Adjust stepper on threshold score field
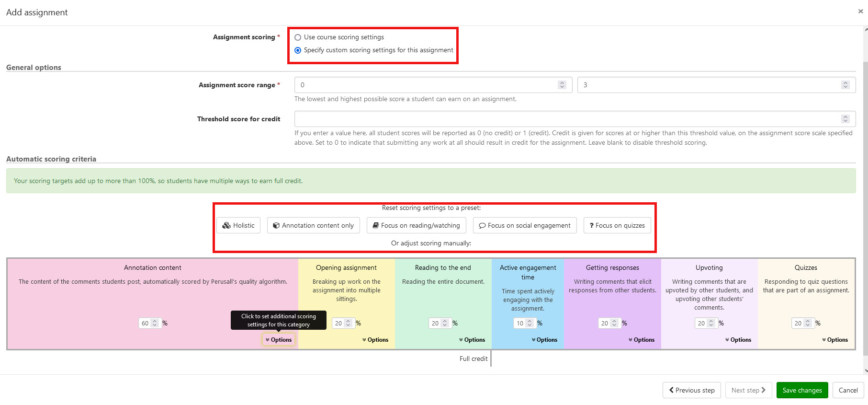 pyautogui.click(x=845, y=119)
